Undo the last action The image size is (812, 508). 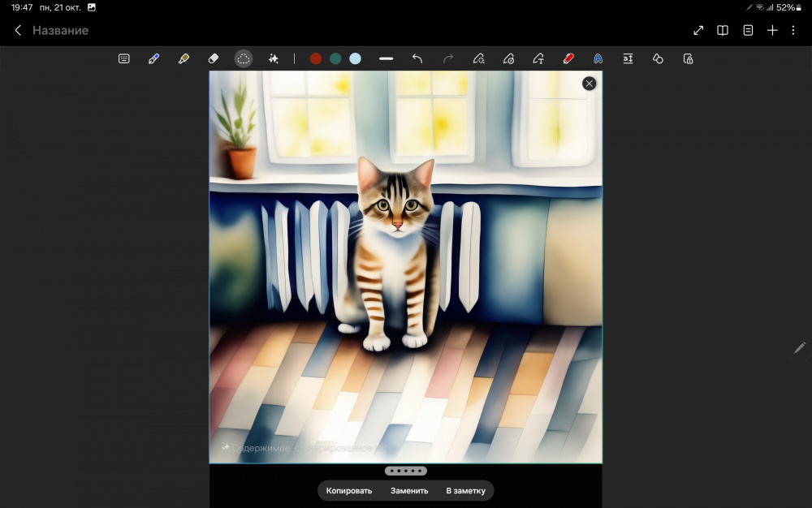pos(417,58)
